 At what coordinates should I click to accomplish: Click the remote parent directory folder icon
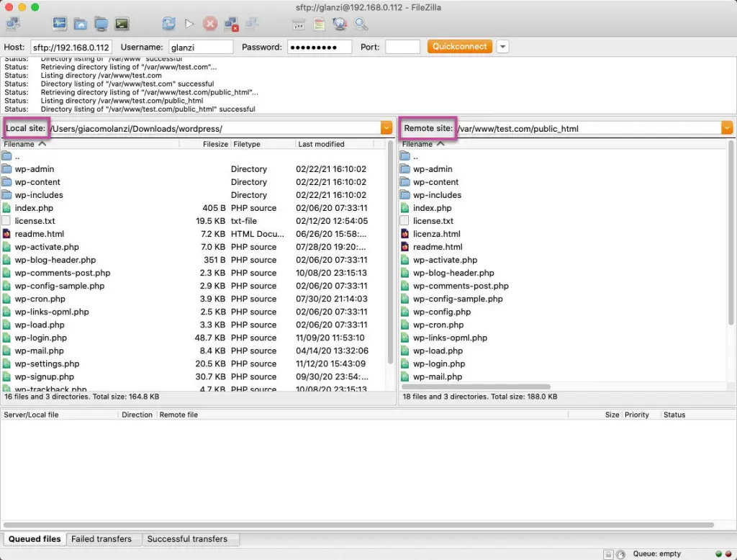point(404,155)
